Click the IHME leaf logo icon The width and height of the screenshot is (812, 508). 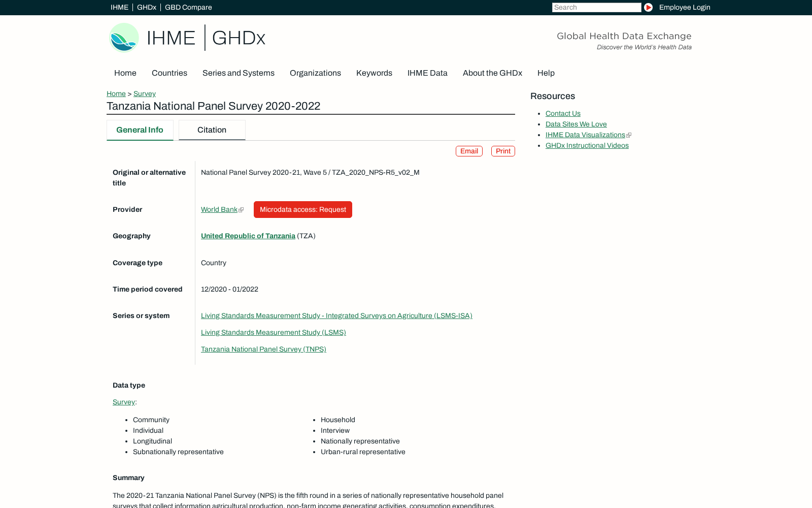click(124, 38)
